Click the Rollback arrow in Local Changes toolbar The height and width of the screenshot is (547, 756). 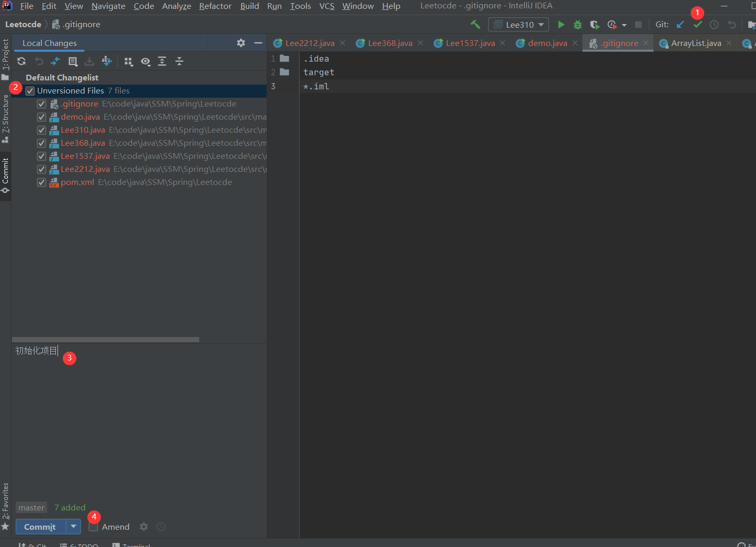(39, 61)
